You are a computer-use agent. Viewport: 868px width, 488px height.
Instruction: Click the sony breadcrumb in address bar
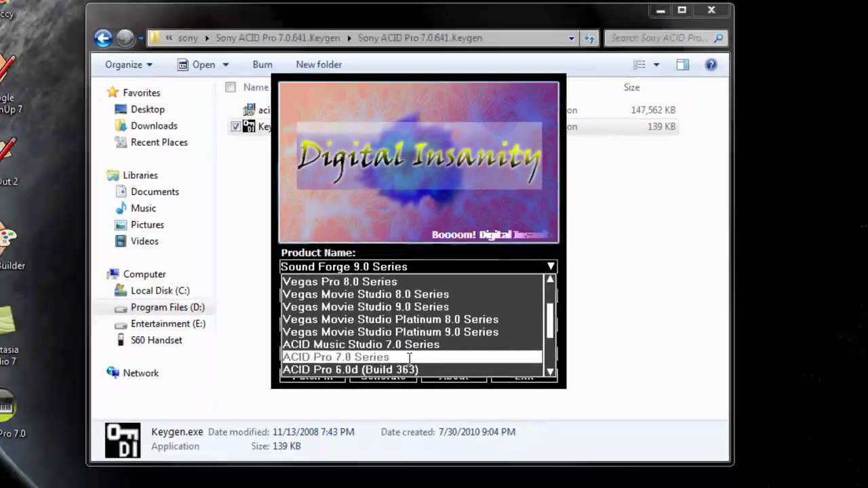tap(188, 38)
